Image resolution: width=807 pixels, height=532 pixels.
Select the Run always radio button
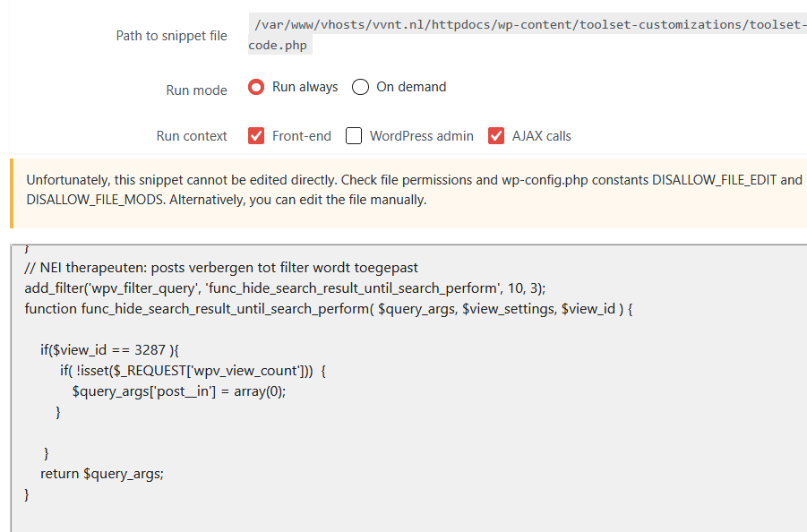coord(256,87)
